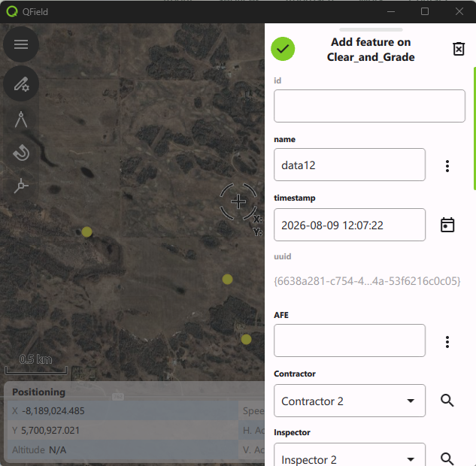Edit the name field containing data12

350,165
